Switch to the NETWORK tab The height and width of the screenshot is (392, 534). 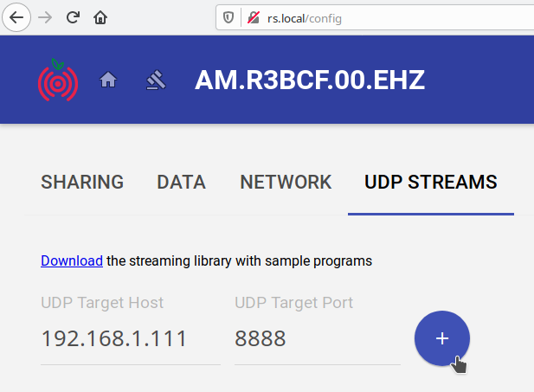286,182
